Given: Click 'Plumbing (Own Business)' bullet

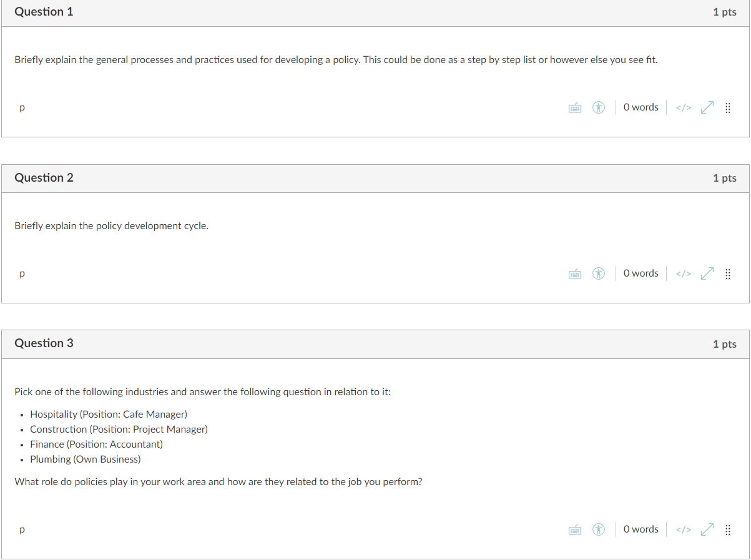Looking at the screenshot, I should coord(86,459).
